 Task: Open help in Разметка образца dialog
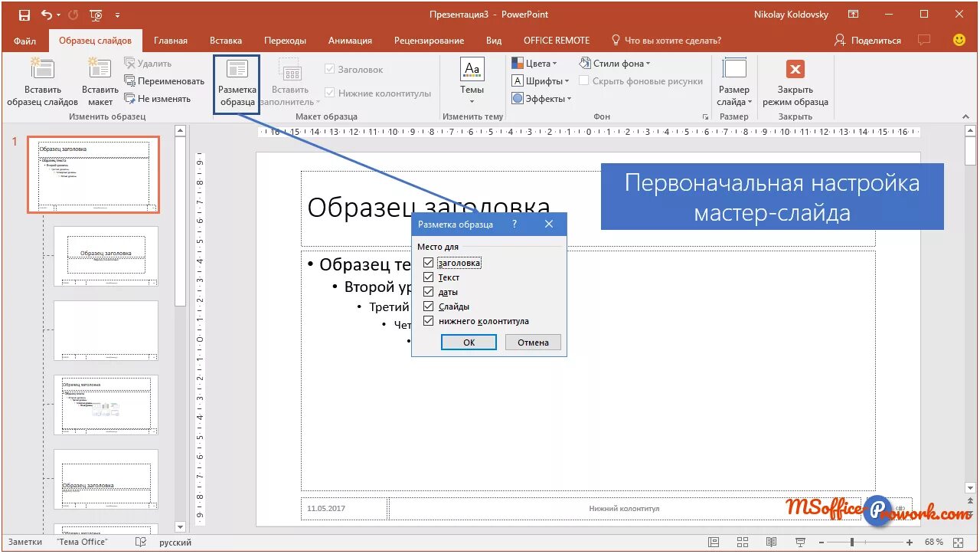(514, 225)
